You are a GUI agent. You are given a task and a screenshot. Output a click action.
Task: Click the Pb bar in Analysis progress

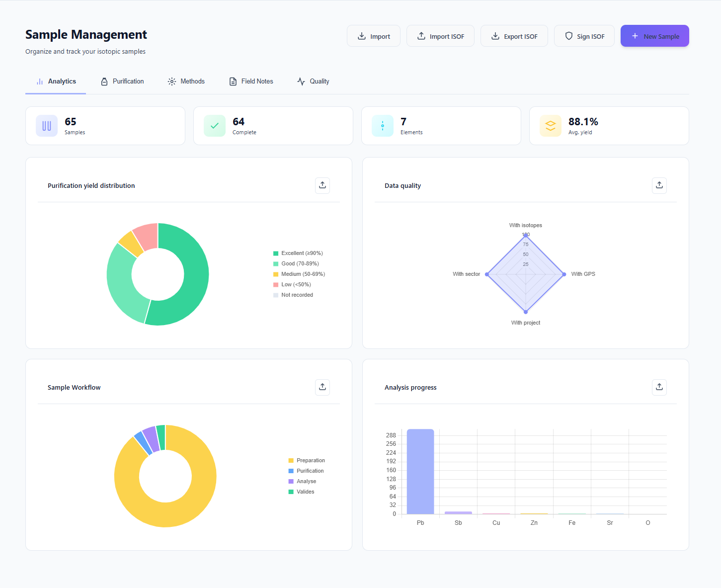420,472
